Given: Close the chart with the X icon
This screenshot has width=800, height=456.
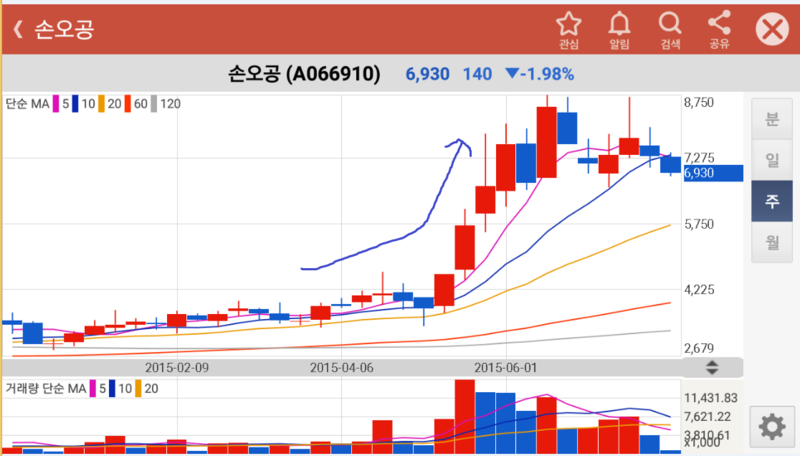Looking at the screenshot, I should tap(772, 30).
